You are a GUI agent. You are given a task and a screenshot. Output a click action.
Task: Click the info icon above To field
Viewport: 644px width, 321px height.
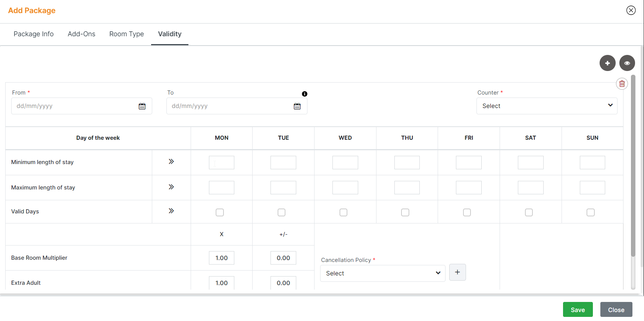pos(304,94)
